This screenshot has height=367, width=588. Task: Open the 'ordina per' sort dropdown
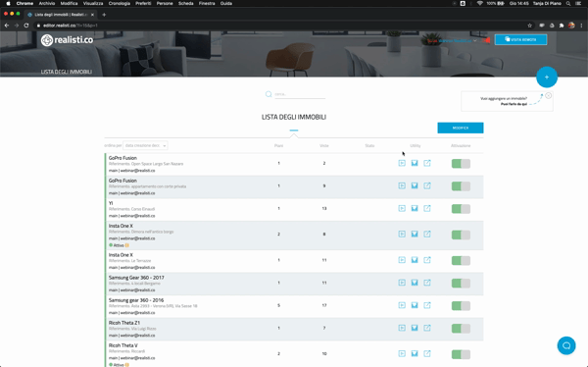pyautogui.click(x=145, y=145)
